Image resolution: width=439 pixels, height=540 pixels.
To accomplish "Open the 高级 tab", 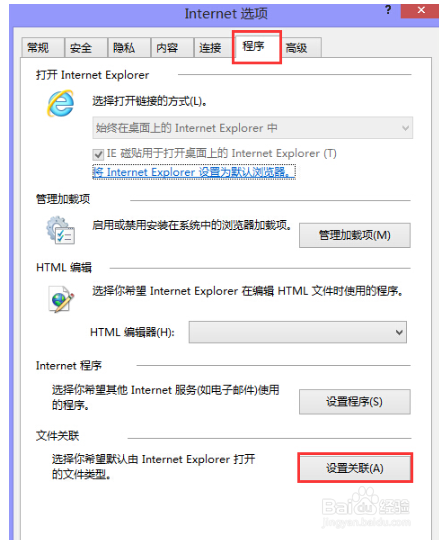I will pos(301,48).
